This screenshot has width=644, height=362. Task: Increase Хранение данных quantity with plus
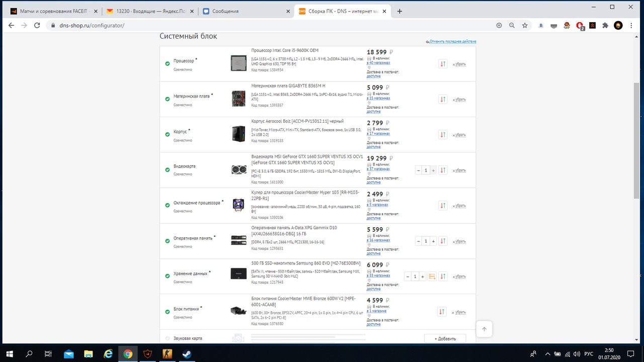tap(423, 277)
